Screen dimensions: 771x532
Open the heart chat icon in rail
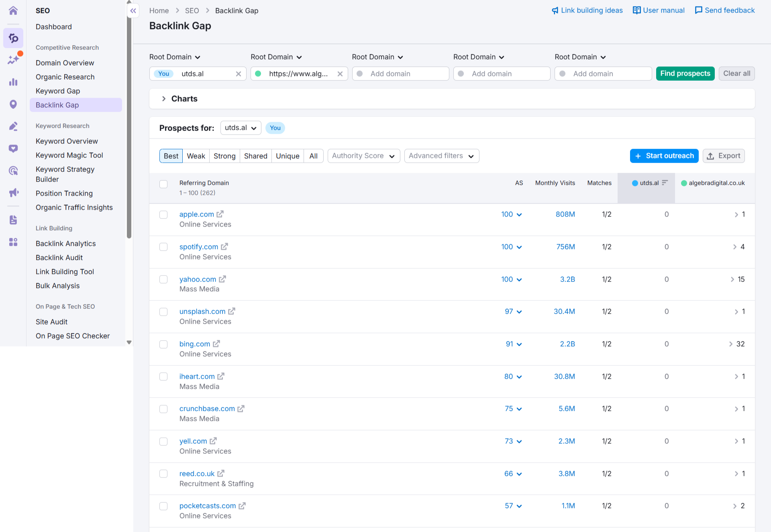[x=13, y=149]
